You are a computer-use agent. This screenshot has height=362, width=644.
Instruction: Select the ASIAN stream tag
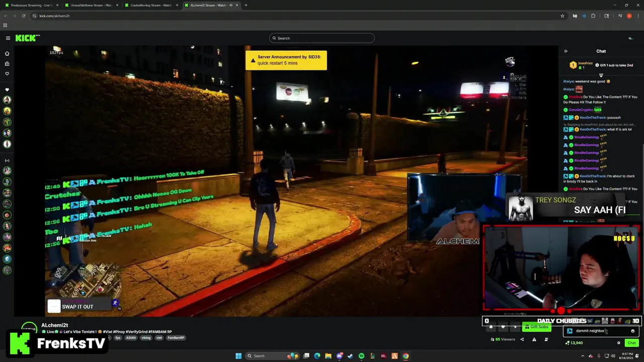coord(131,338)
